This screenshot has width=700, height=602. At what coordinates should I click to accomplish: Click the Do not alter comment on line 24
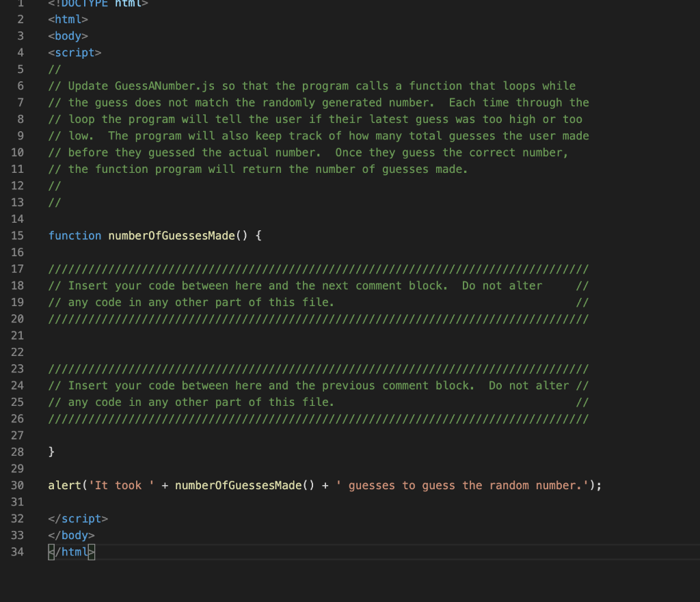(x=530, y=385)
